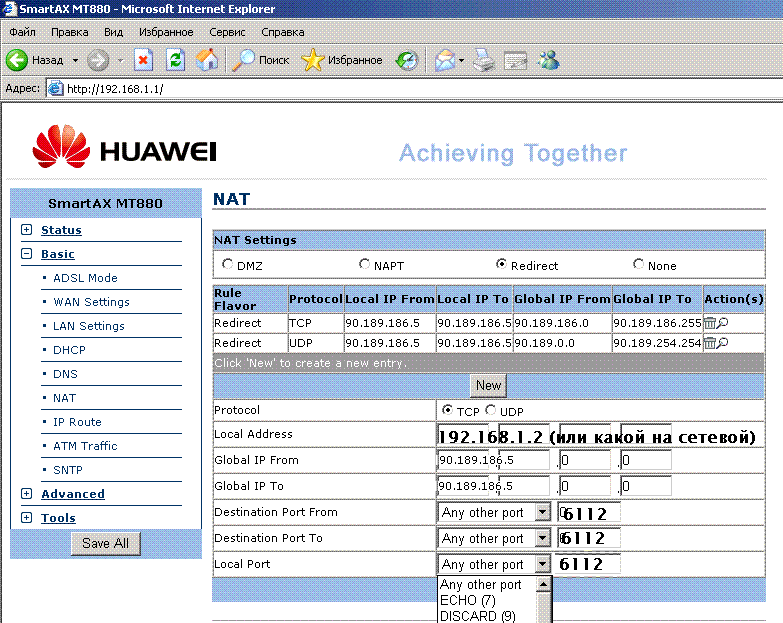Open NAT link in sidebar

click(64, 398)
